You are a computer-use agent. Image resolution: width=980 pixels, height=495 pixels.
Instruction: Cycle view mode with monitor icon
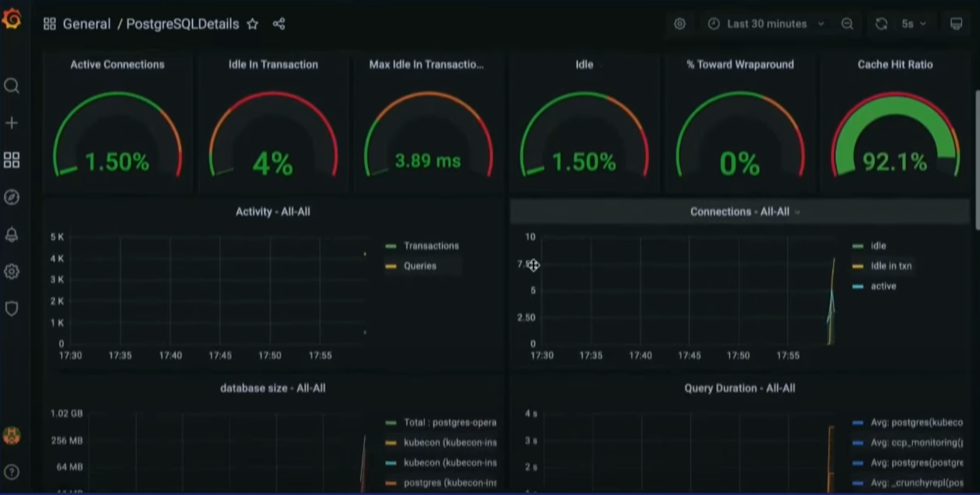pos(956,24)
